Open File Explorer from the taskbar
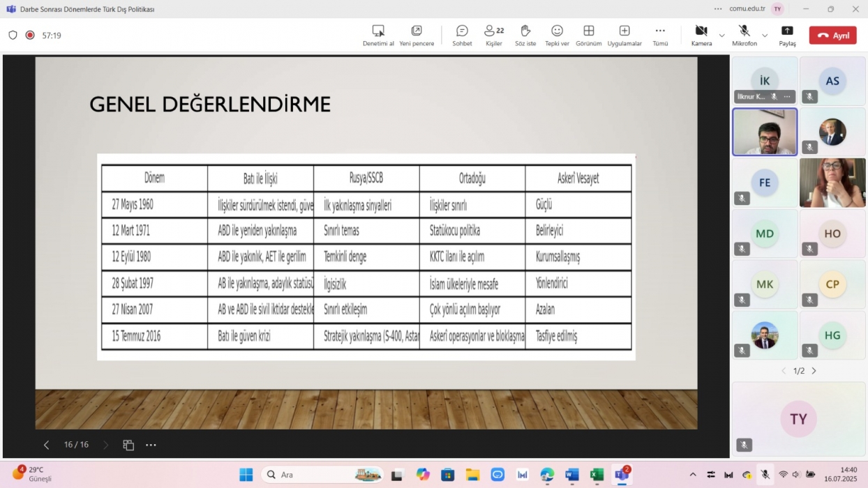Image resolution: width=868 pixels, height=488 pixels. pyautogui.click(x=472, y=475)
